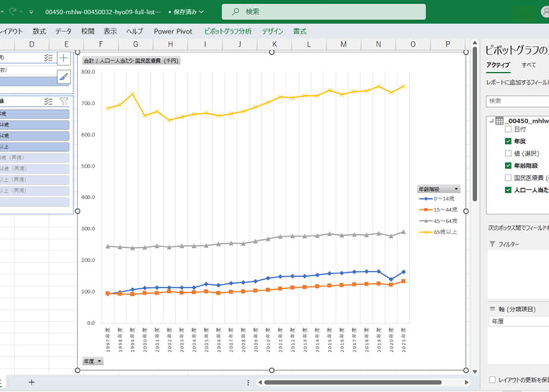
Task: Click the horizontal scrollbar left arrow
Action: [260, 382]
